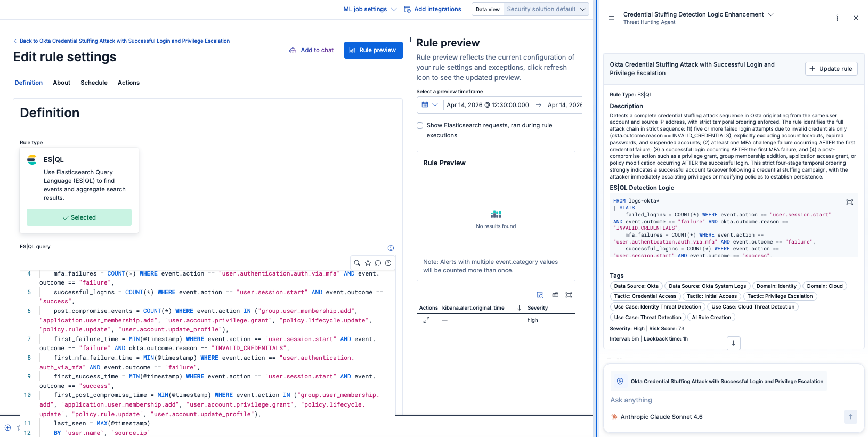Click the Add integrations icon
The width and height of the screenshot is (868, 437).
408,9
